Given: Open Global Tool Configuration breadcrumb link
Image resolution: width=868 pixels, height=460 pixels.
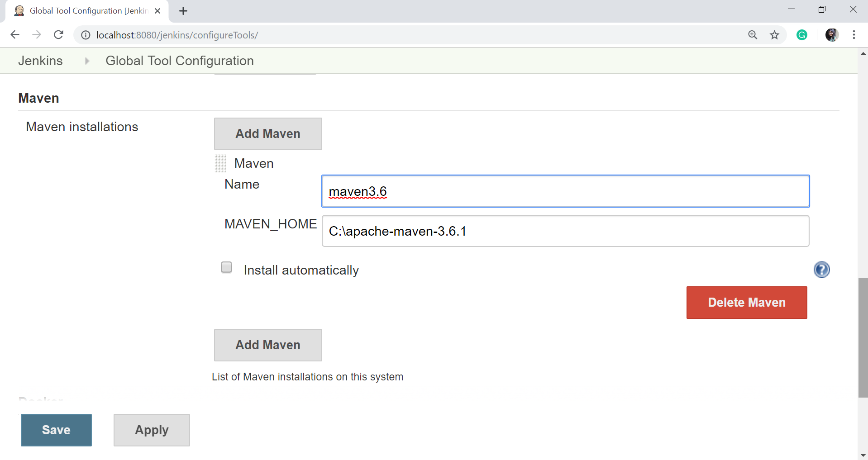Looking at the screenshot, I should [180, 61].
